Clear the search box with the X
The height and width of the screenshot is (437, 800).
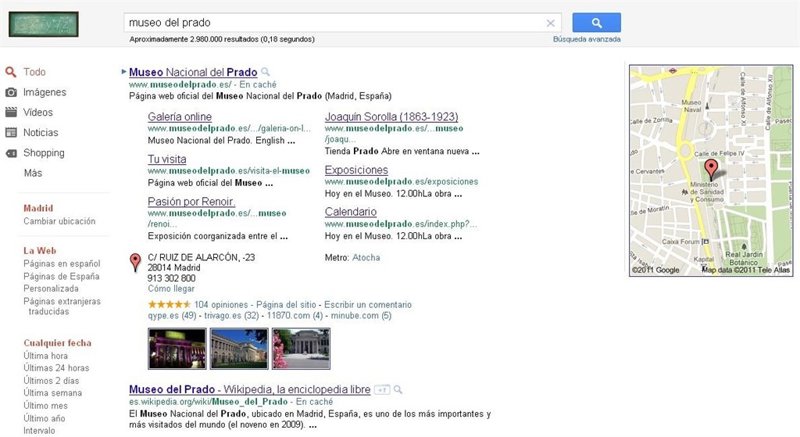pos(551,23)
